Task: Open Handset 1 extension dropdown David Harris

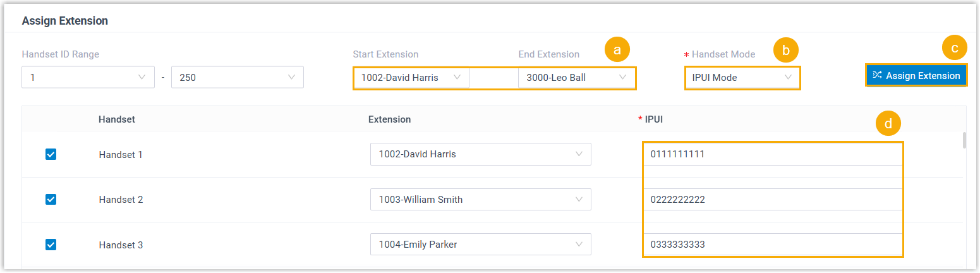Action: click(x=480, y=154)
